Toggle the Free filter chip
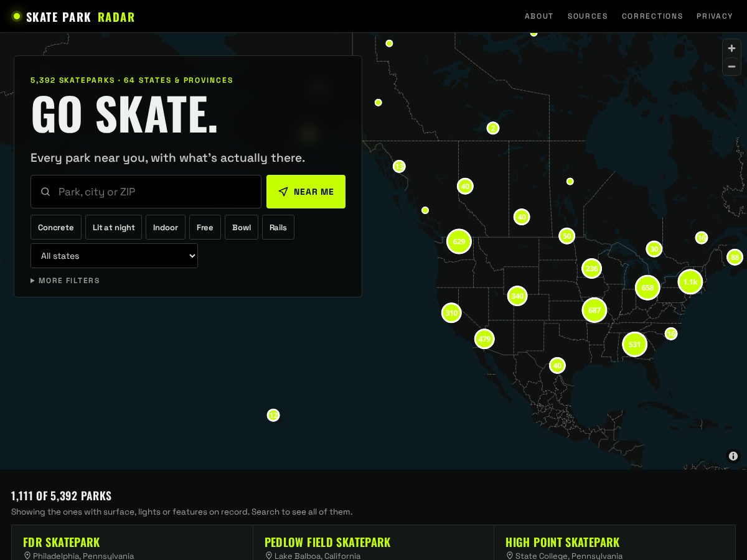The height and width of the screenshot is (560, 747). click(205, 227)
